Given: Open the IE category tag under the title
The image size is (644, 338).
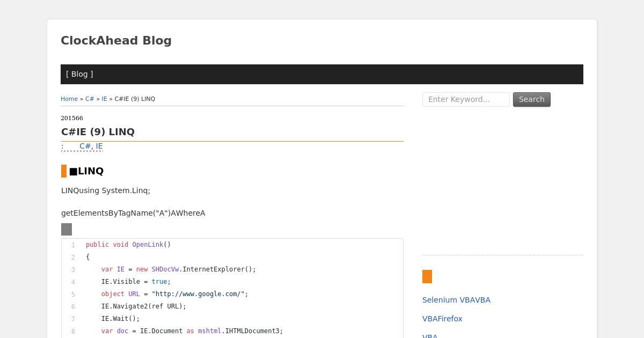Looking at the screenshot, I should (99, 146).
